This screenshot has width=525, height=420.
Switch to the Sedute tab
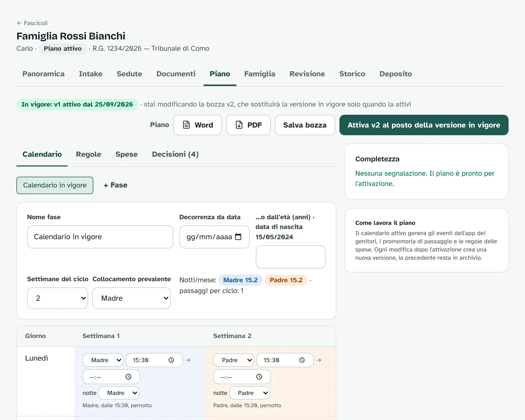129,74
